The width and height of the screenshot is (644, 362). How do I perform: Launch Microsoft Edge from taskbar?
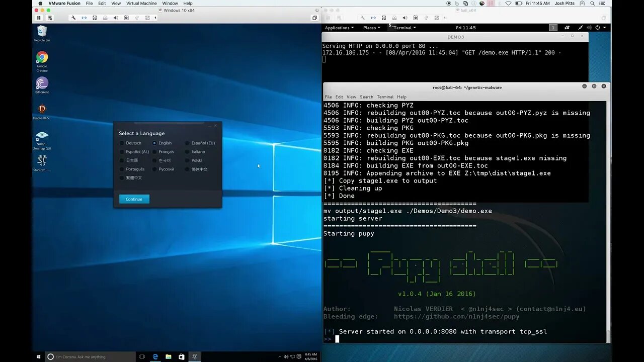[x=155, y=356]
